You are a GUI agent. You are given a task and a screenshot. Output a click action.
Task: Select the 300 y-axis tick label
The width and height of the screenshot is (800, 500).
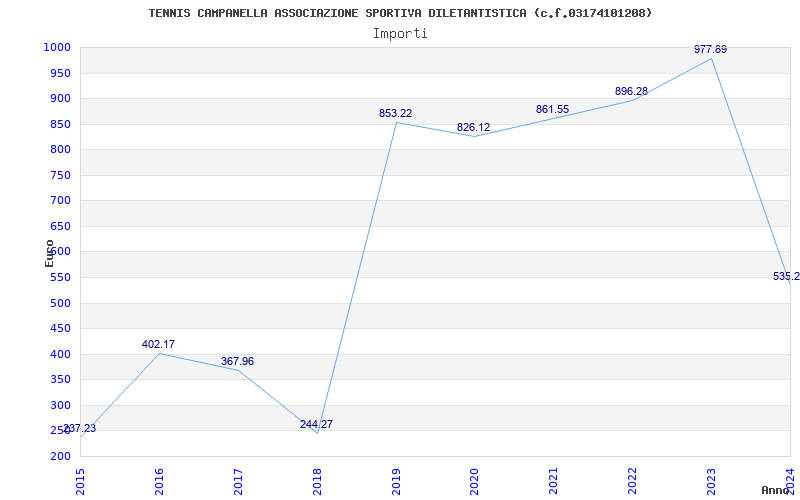tap(60, 406)
